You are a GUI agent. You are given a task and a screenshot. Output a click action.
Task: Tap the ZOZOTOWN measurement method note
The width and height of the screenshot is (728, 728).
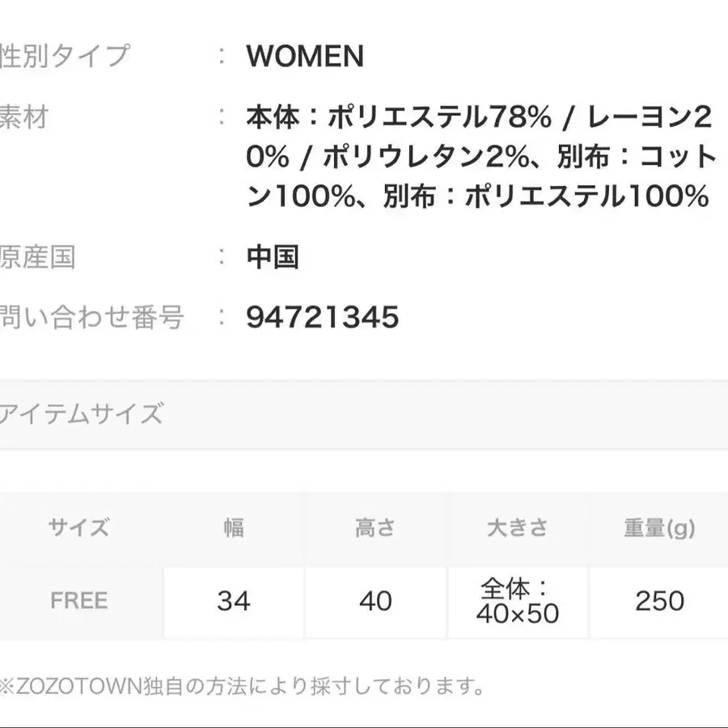243,688
